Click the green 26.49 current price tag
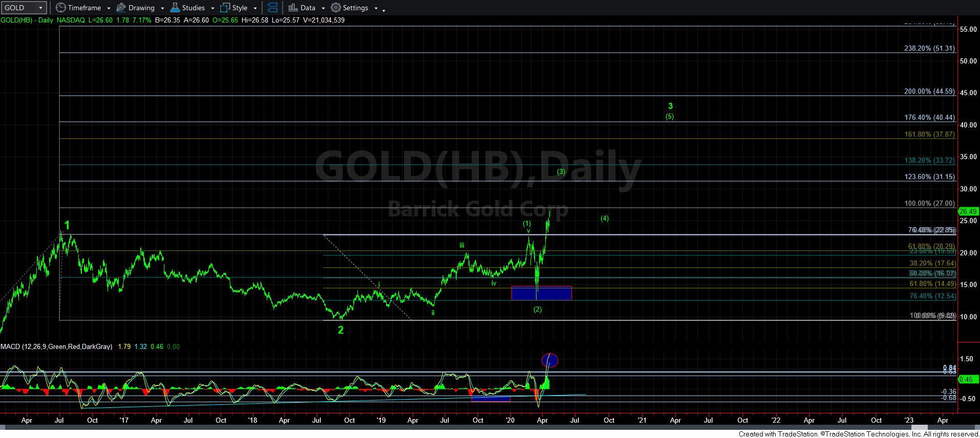 point(968,211)
